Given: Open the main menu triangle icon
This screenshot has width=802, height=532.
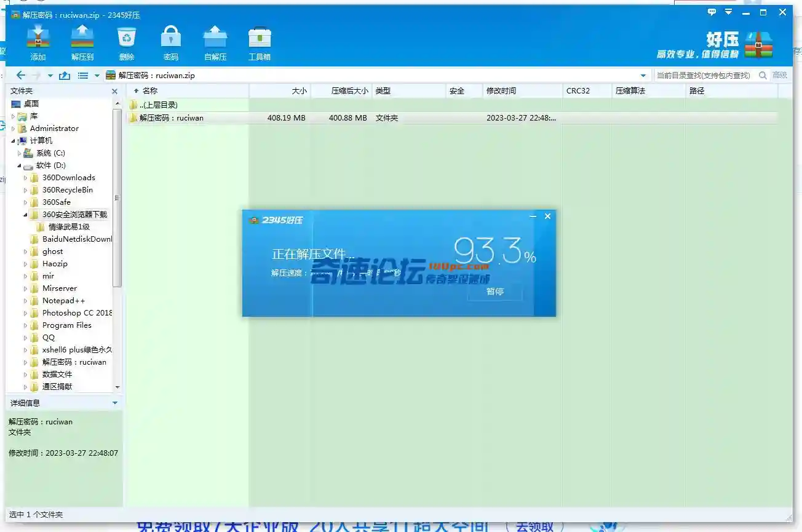Looking at the screenshot, I should tap(729, 12).
